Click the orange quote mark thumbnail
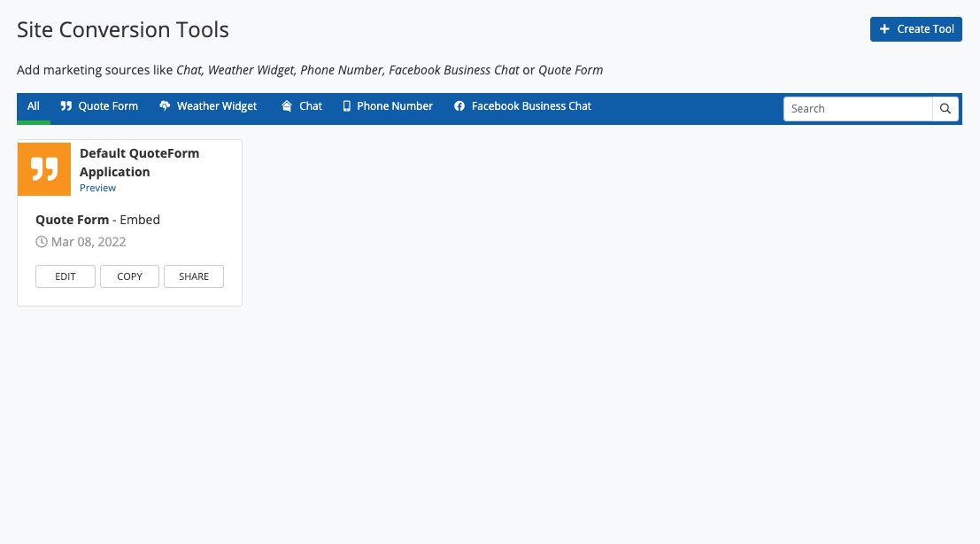 click(x=44, y=169)
